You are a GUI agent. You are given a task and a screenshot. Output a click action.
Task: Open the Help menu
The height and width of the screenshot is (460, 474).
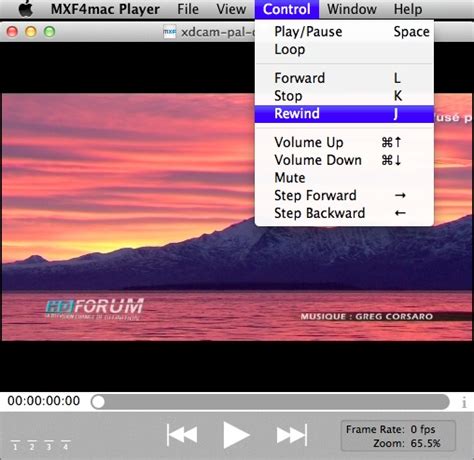click(x=408, y=9)
